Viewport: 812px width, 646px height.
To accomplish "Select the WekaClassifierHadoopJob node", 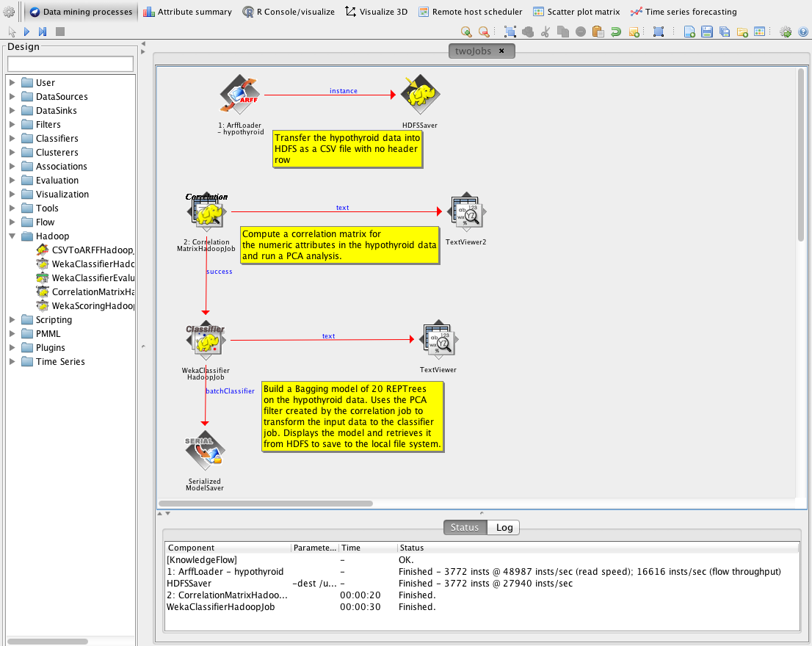I will pos(206,340).
